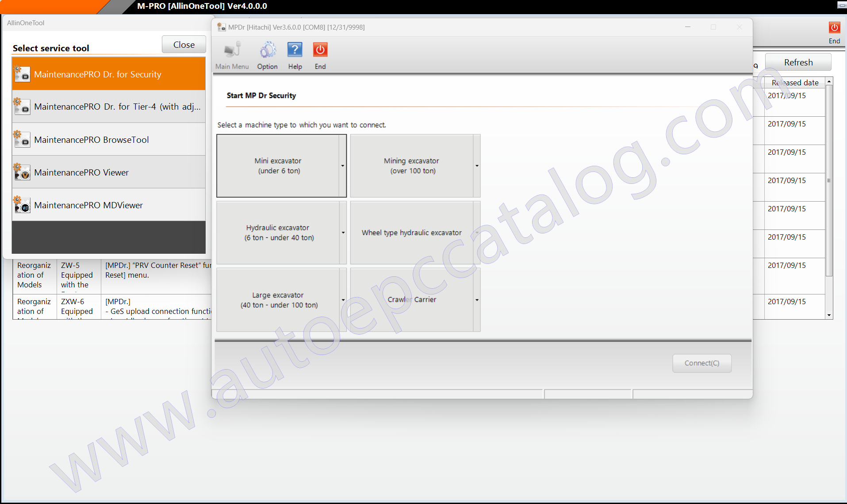Viewport: 847px width, 504px height.
Task: Click Reorganization of Models cell in ZW-5 row
Action: 35,276
